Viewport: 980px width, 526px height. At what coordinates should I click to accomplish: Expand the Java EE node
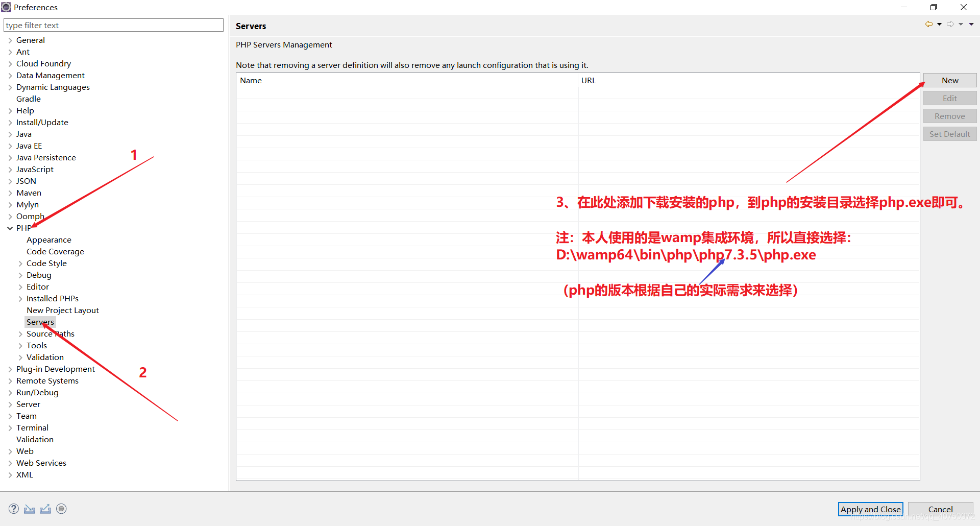tap(10, 146)
